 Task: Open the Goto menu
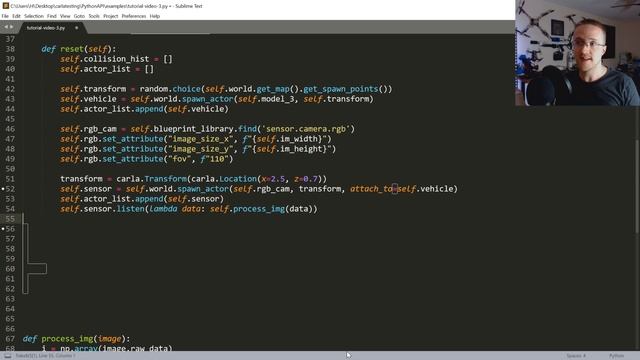(79, 16)
